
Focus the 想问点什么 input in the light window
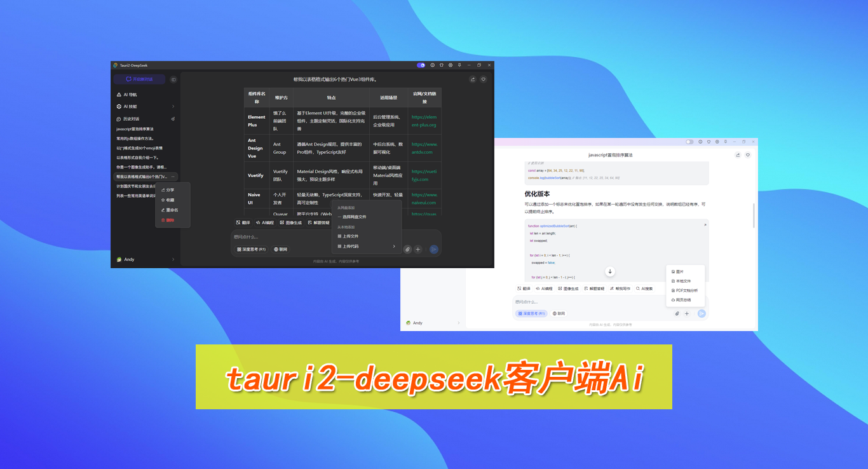coord(610,302)
